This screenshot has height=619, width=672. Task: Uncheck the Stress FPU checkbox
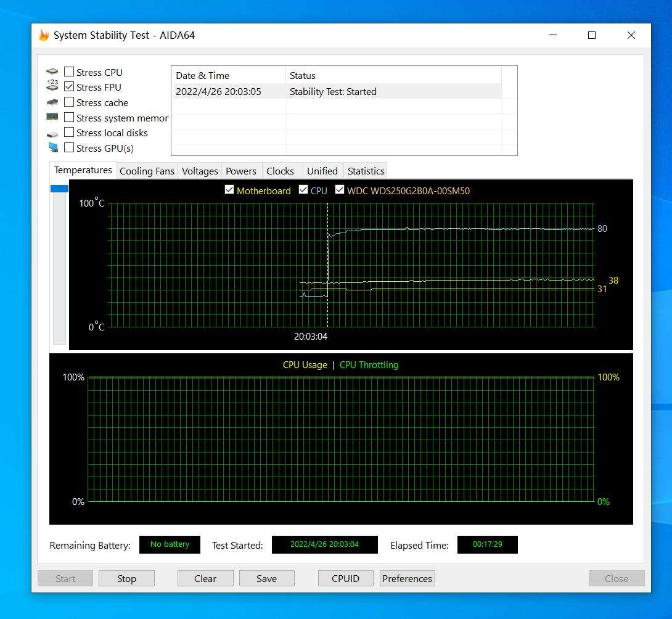click(69, 87)
